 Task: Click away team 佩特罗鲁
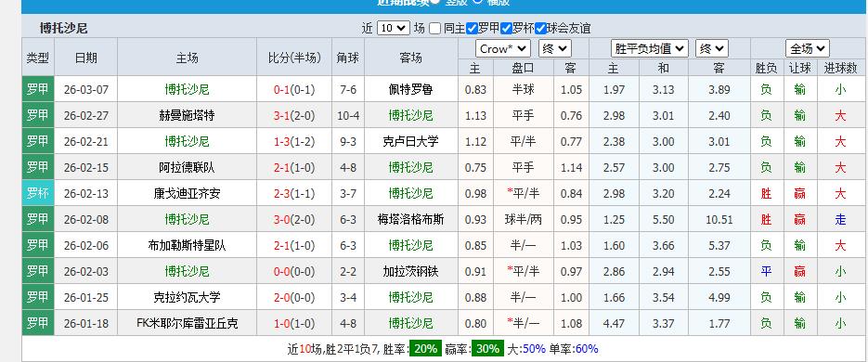click(x=410, y=90)
